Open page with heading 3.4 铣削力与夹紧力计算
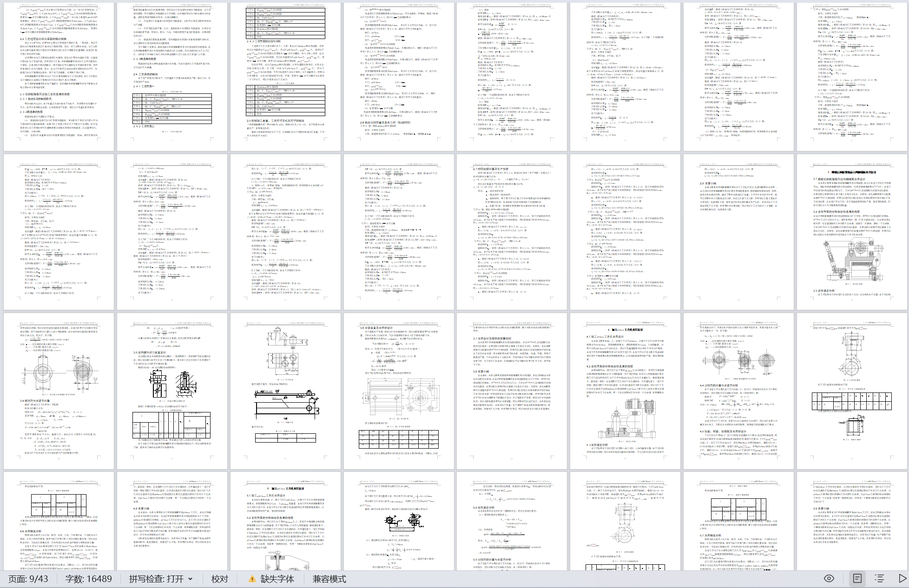Viewport: 909px width, 588px height. click(x=59, y=391)
